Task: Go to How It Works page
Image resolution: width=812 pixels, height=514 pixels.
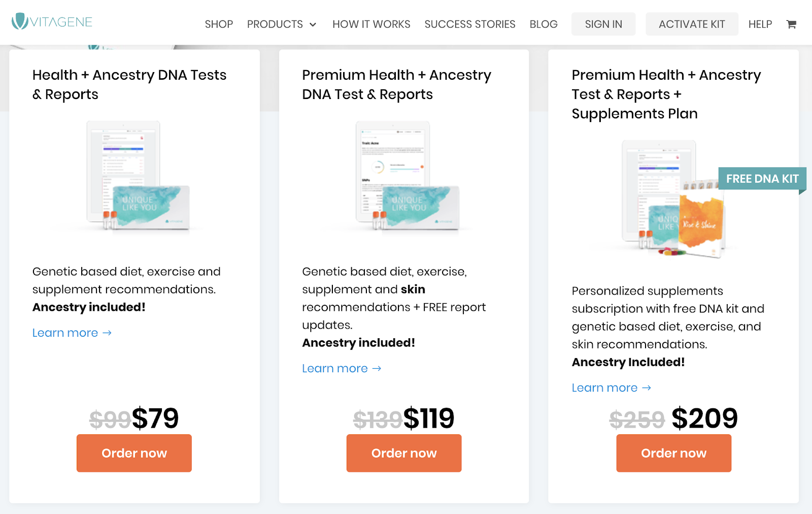Action: point(371,24)
